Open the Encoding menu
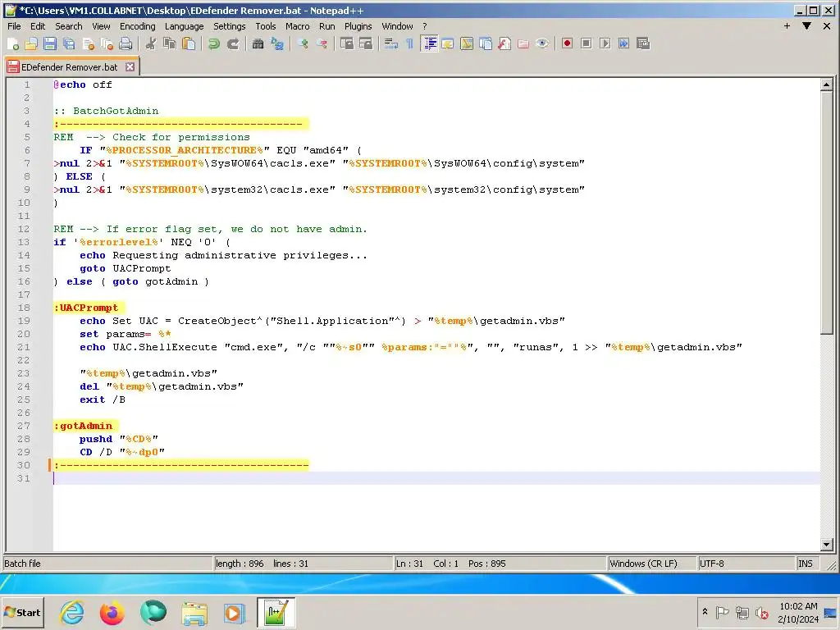This screenshot has width=840, height=630. click(x=137, y=26)
